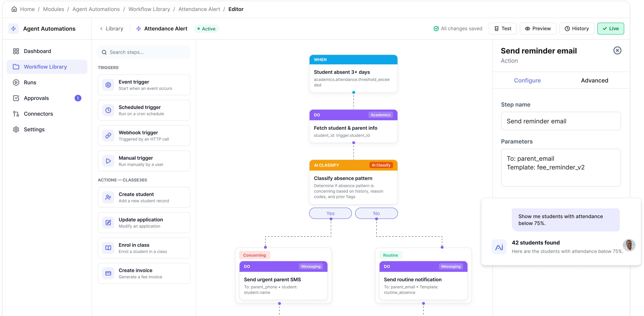
Task: Click the user avatar in chat
Action: (x=629, y=245)
